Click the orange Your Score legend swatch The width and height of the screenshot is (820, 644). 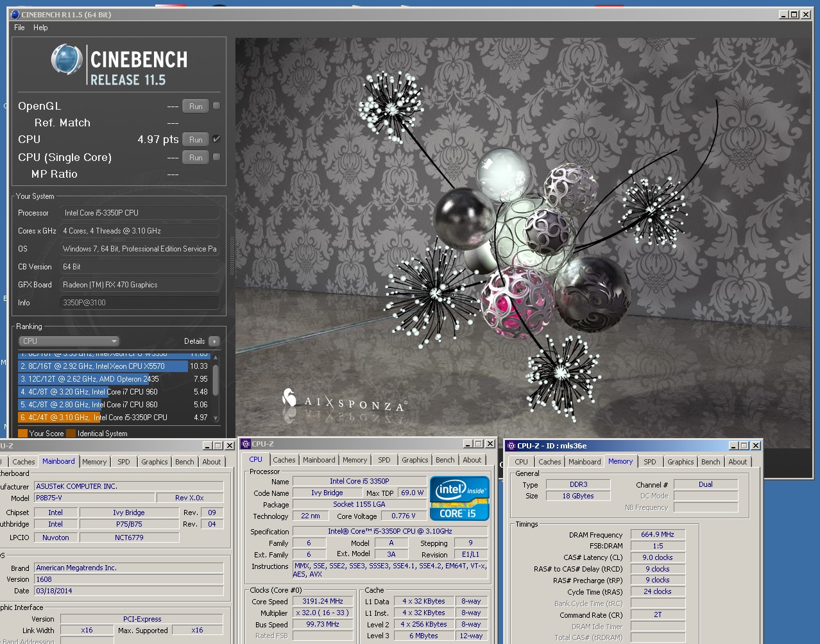point(22,434)
